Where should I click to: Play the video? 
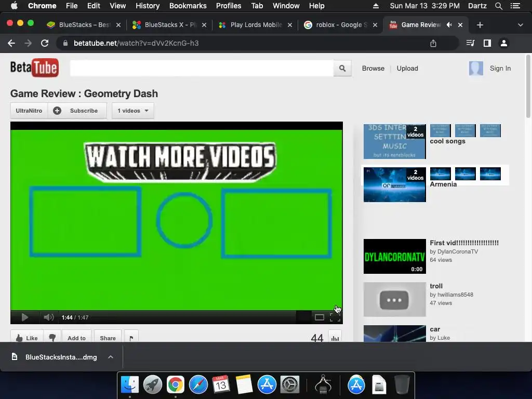pos(25,317)
